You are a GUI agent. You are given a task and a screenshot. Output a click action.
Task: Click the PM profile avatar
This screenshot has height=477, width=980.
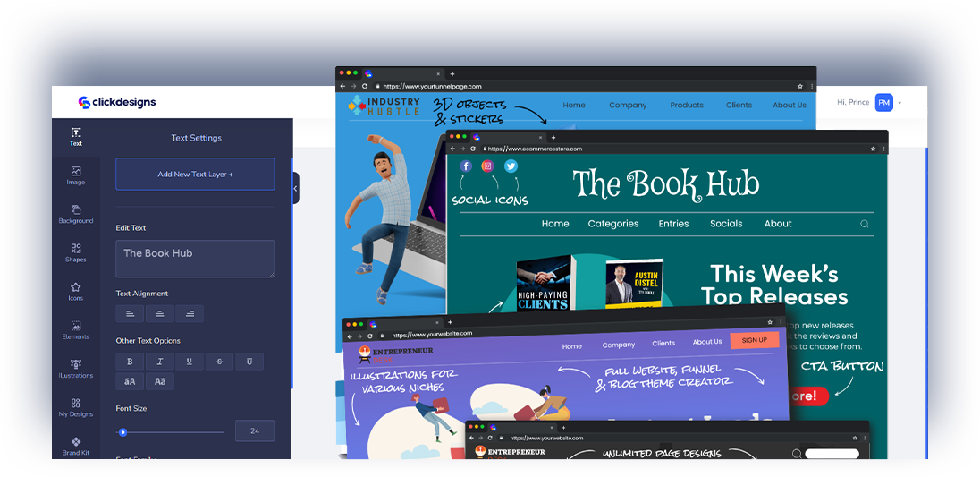click(883, 103)
